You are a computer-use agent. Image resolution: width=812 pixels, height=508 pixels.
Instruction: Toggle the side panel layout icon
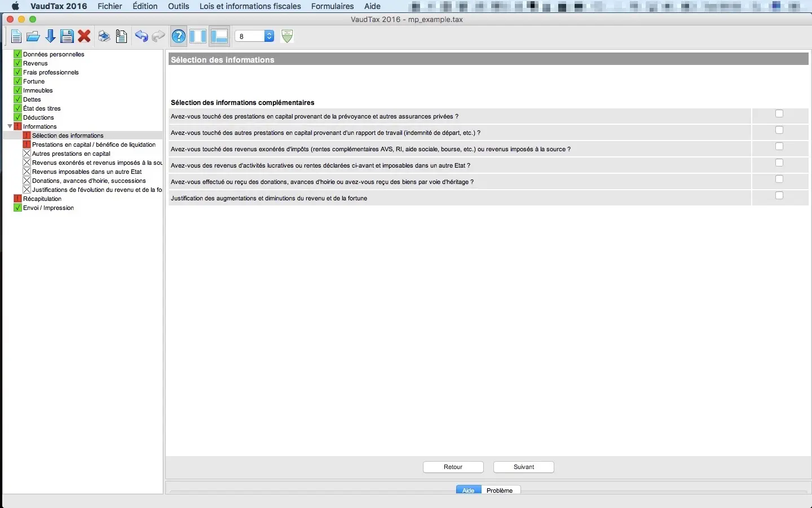198,36
